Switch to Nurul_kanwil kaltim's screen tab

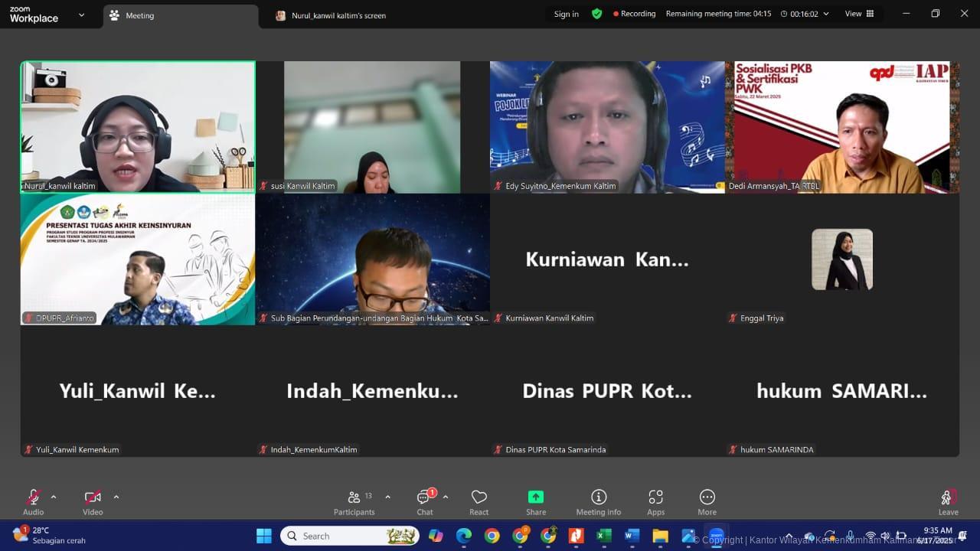[x=338, y=15]
